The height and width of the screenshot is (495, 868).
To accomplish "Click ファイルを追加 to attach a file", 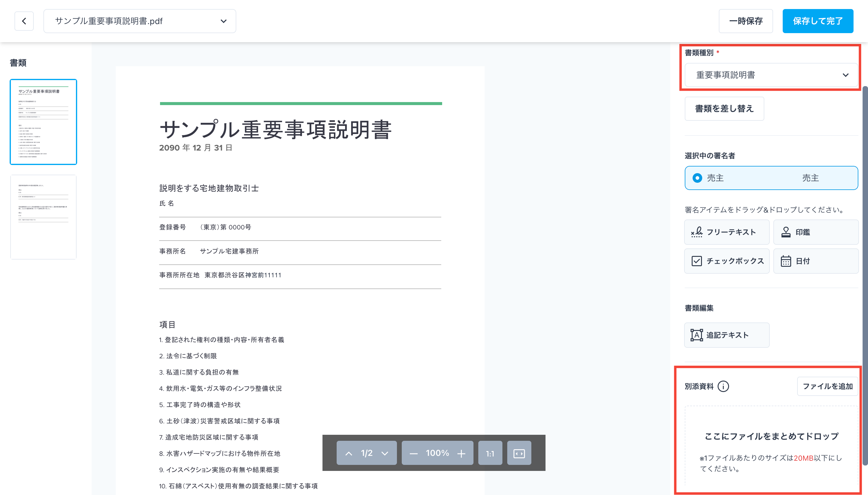I will click(x=828, y=386).
